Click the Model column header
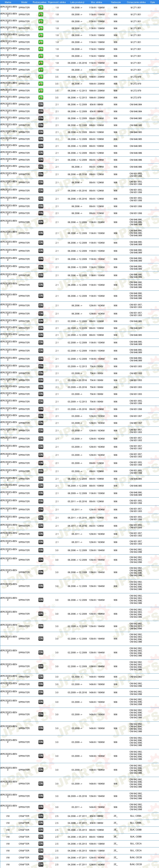 [24, 2]
